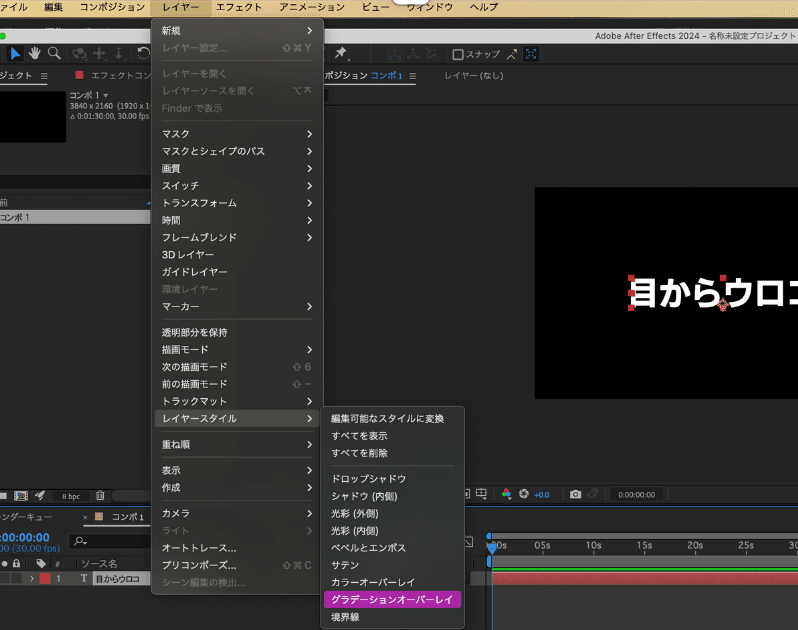The image size is (798, 630).
Task: Choose the World Axis mode icon
Action: click(x=413, y=53)
